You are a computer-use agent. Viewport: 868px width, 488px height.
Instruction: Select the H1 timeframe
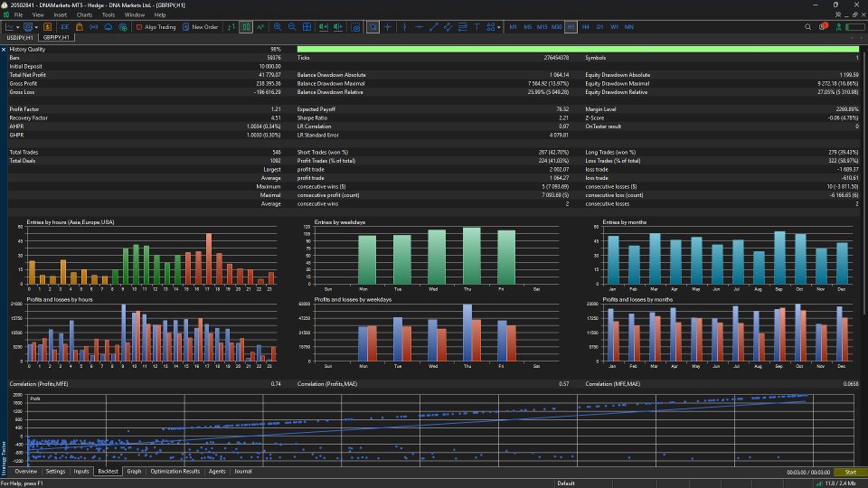pyautogui.click(x=571, y=27)
